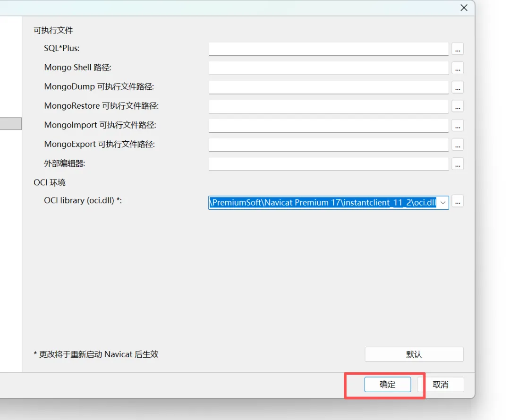Click the MongoExport 可执行文件路径 field
This screenshot has width=510, height=420.
[x=329, y=145]
